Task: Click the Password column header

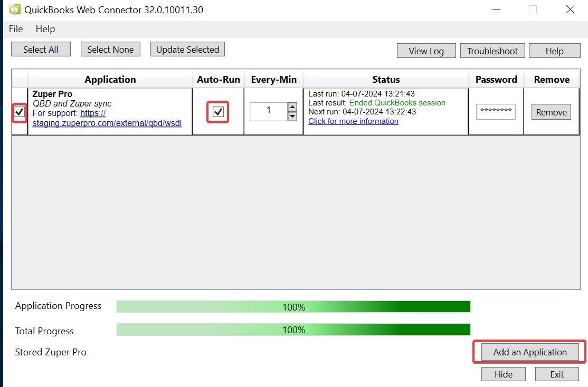Action: point(496,80)
